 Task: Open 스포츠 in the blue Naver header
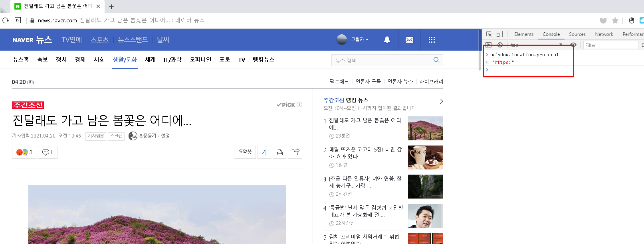tap(99, 39)
